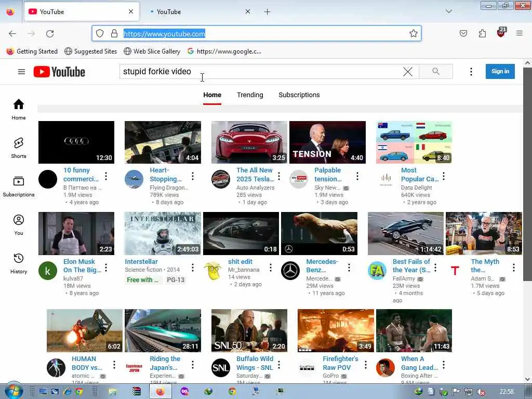Select the second YouTube browser tab
The image size is (532, 399).
(x=200, y=12)
